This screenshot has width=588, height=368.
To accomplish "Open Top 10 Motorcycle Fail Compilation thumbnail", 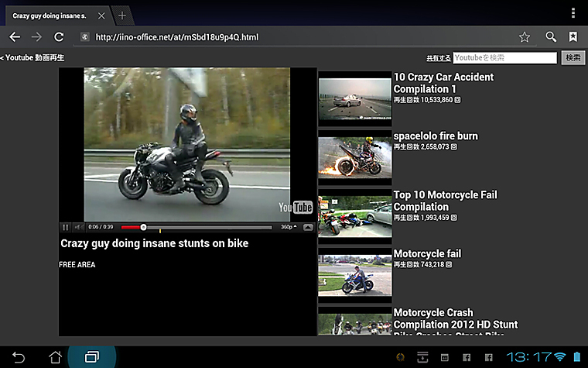I will (355, 216).
